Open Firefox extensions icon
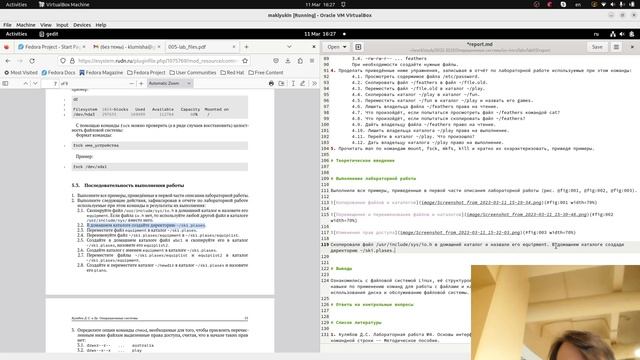 300,60
